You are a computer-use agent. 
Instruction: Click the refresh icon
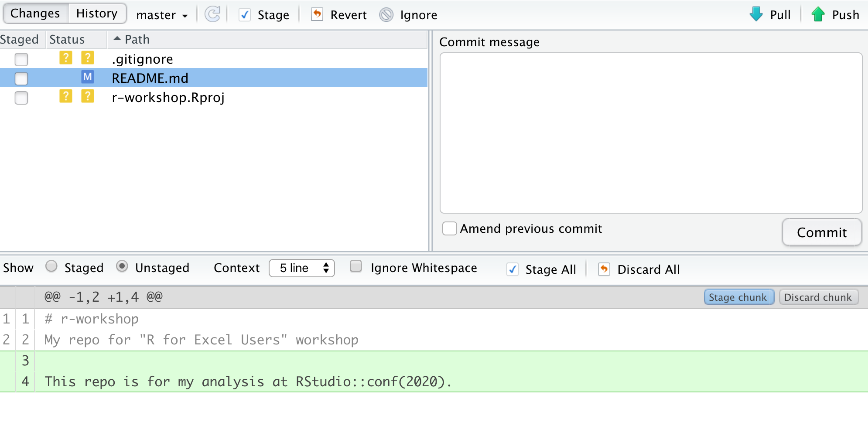pyautogui.click(x=212, y=14)
